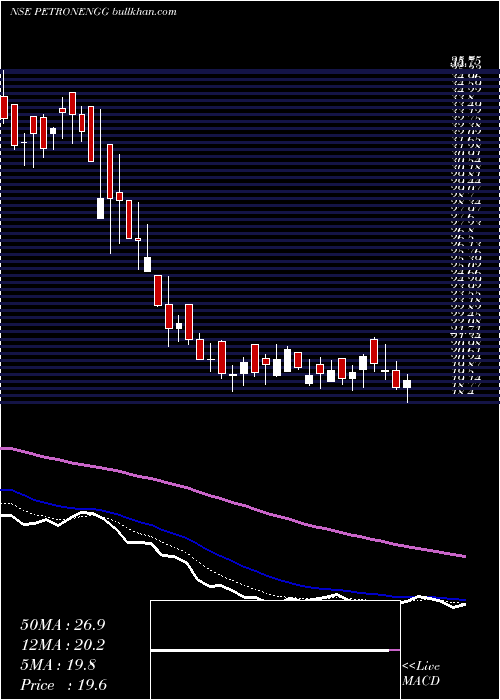Click the 50MA : 26.9 label
This screenshot has height=700, width=500.
(62, 625)
